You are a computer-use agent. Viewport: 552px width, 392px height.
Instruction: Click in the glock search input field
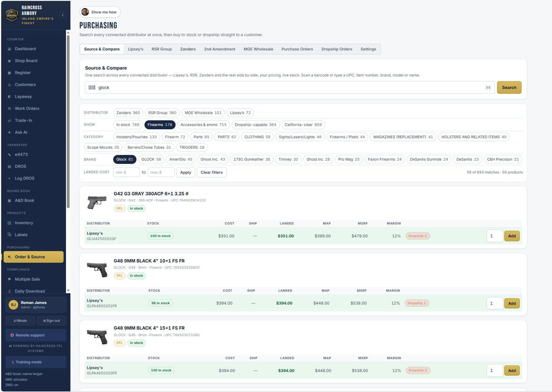coord(290,88)
